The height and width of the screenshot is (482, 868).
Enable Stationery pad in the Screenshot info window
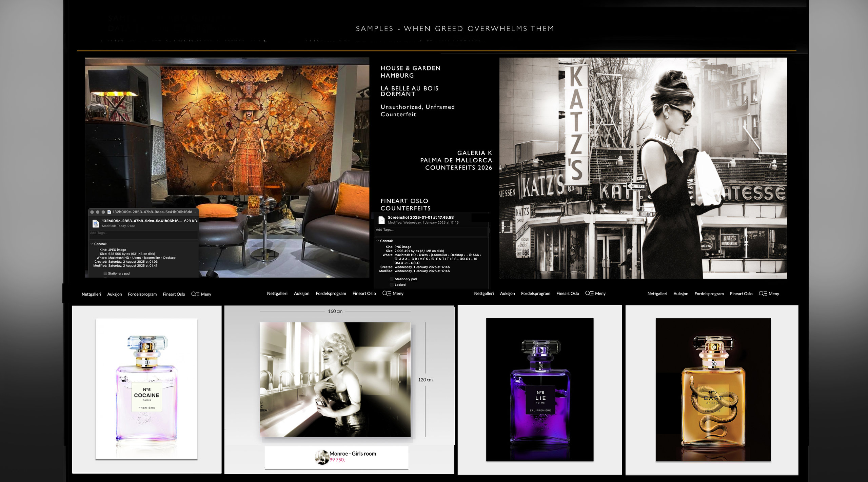pos(392,279)
